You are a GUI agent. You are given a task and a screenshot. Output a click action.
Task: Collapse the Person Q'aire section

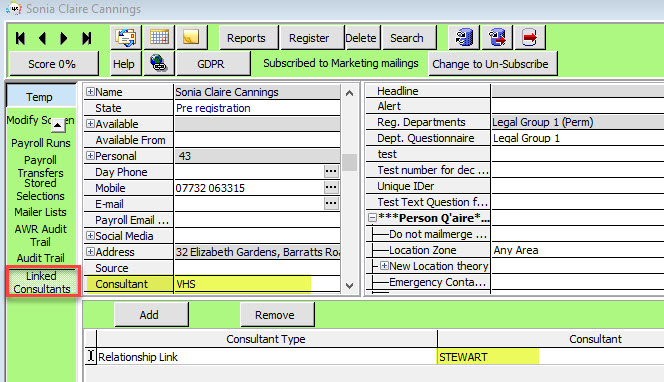click(372, 218)
